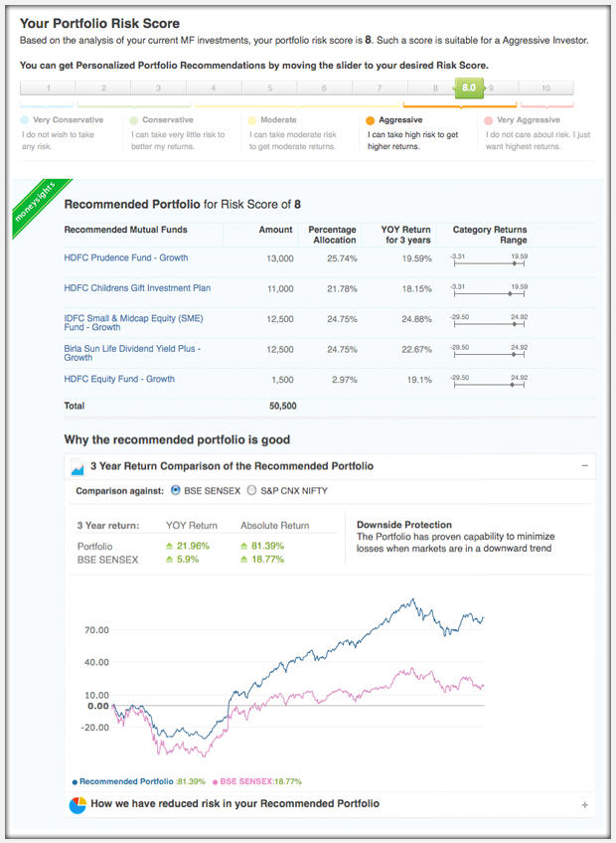Open HDFC Prudence Fund - Growth link
The height and width of the screenshot is (843, 616).
pyautogui.click(x=126, y=257)
